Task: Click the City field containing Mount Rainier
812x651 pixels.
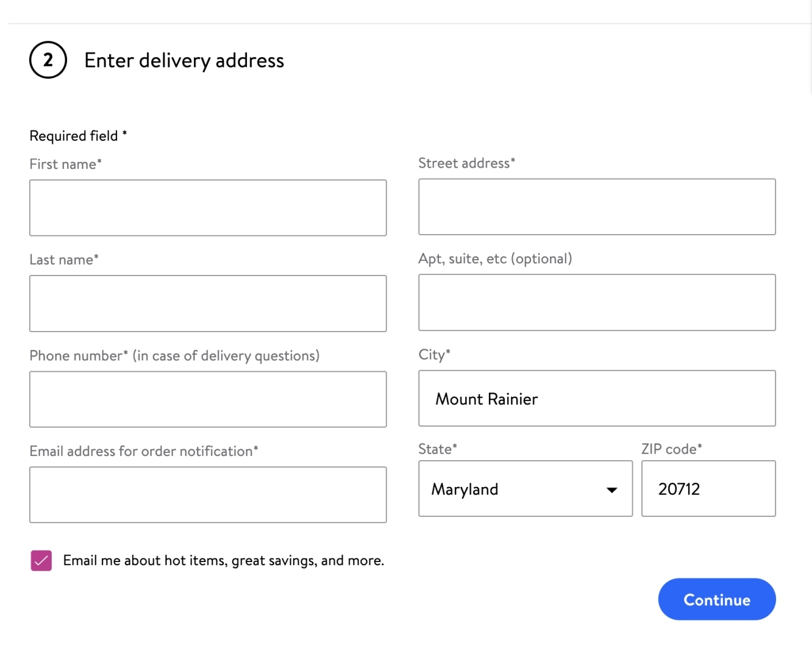Action: point(597,398)
